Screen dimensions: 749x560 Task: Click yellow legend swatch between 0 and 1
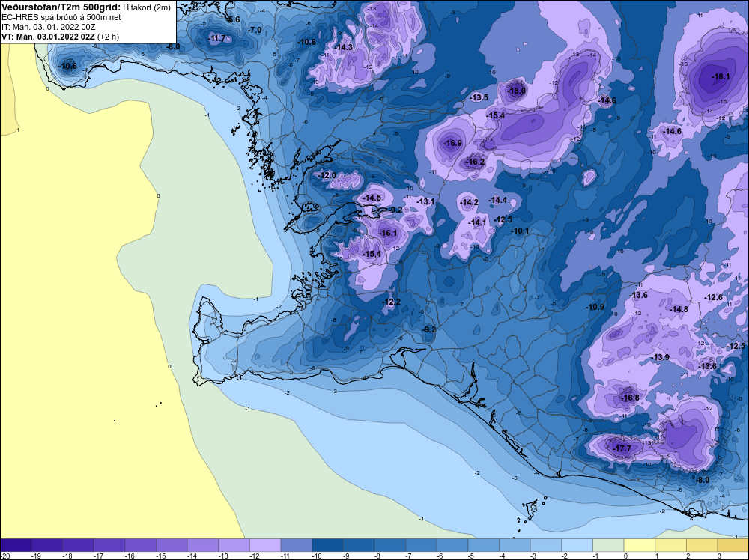640,545
